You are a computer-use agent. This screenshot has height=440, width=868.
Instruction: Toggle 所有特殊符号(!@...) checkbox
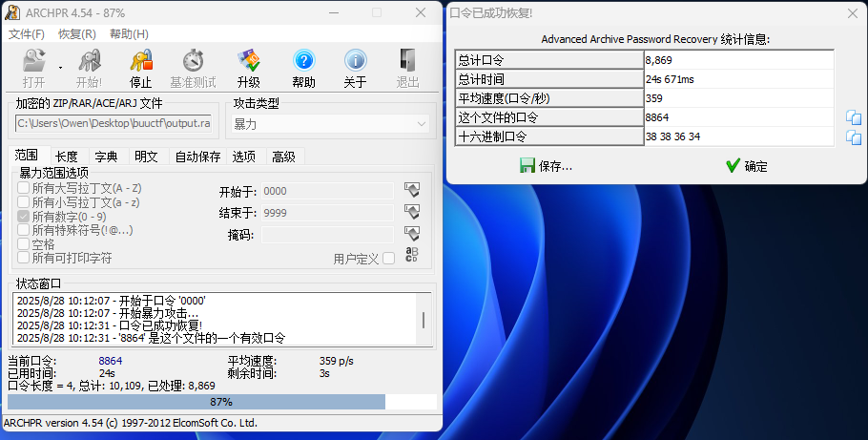[23, 230]
